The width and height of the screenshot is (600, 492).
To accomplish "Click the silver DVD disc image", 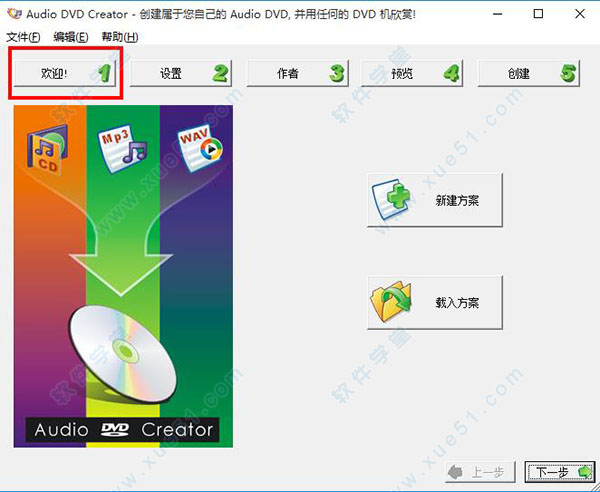I will pos(122,351).
